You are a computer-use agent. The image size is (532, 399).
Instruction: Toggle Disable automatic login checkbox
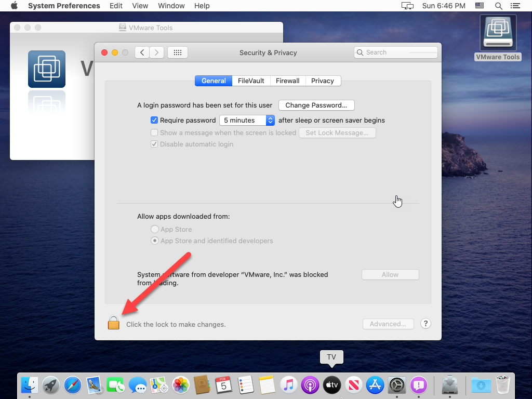point(154,144)
